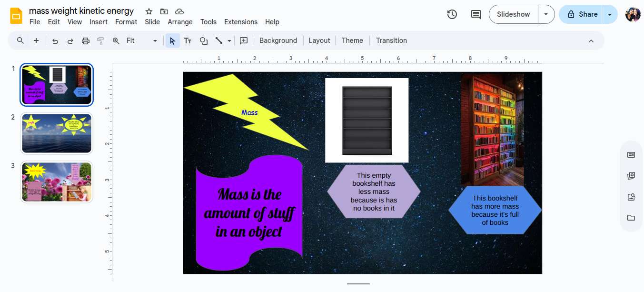Expand the line tool dropdown arrow

[229, 41]
